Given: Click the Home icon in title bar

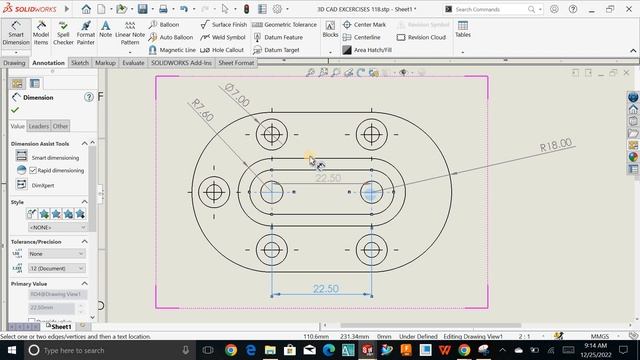Looking at the screenshot, I should [86, 9].
